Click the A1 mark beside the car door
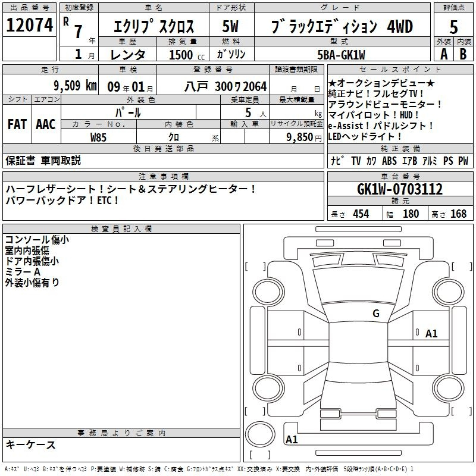This screenshot has height=476, width=476. [431, 334]
